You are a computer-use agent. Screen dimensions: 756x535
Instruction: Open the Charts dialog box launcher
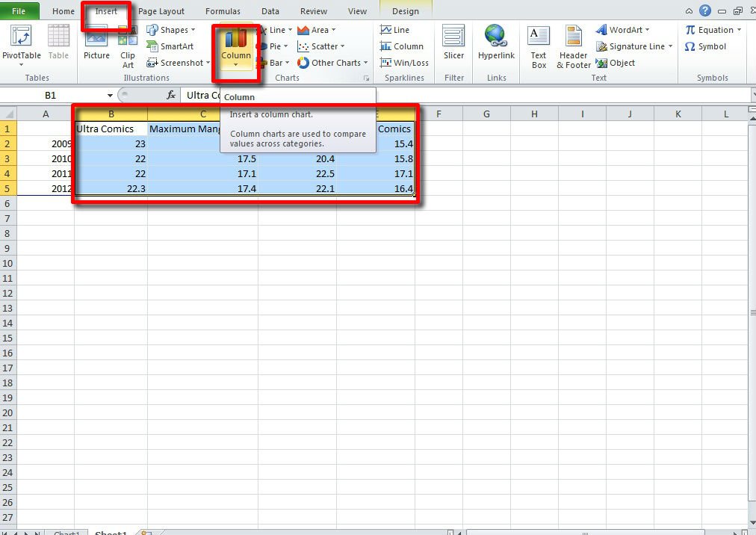coord(365,77)
